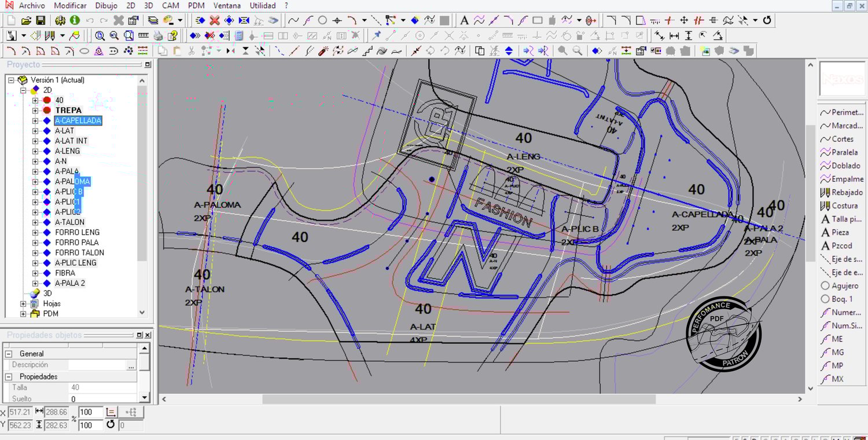Click the rotate arrow icon in top toolbar
Image resolution: width=868 pixels, height=440 pixels.
click(x=767, y=20)
